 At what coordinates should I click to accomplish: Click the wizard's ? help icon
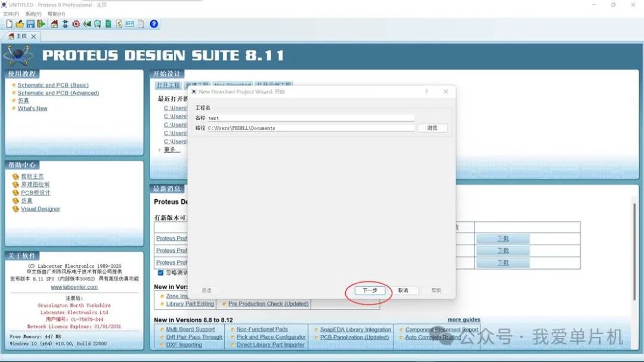coord(427,92)
